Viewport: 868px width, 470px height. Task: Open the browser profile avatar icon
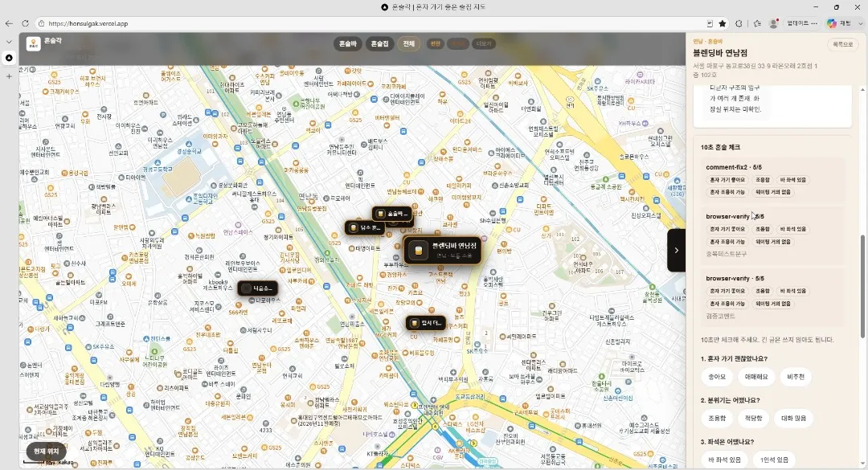774,23
